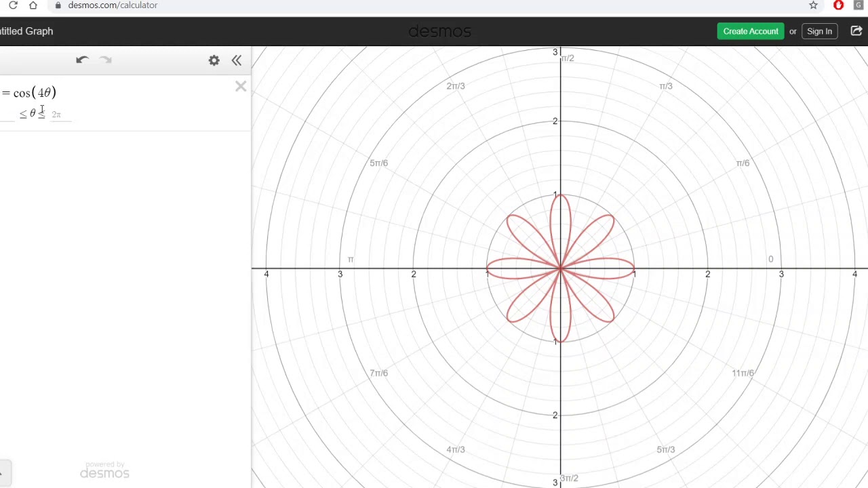The height and width of the screenshot is (488, 868).
Task: Click the 3π/2 angle label
Action: pos(570,479)
